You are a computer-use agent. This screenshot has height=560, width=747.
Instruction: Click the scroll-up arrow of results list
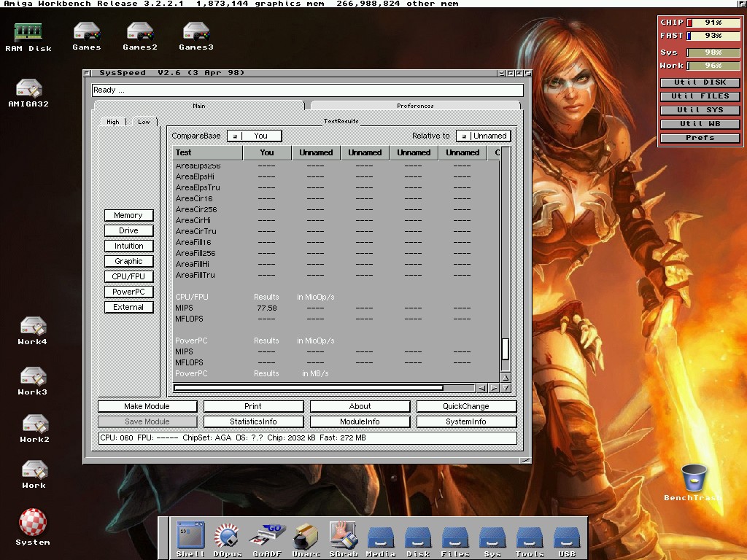(506, 377)
